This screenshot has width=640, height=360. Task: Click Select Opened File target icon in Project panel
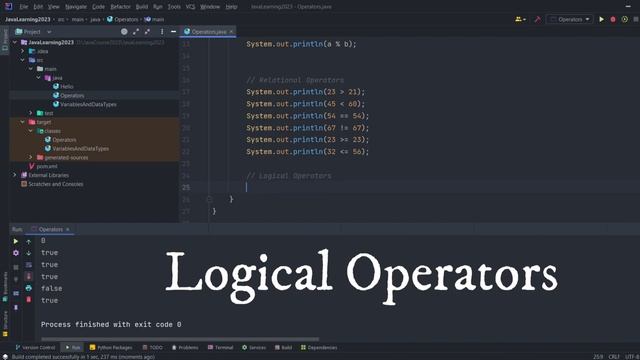124,31
